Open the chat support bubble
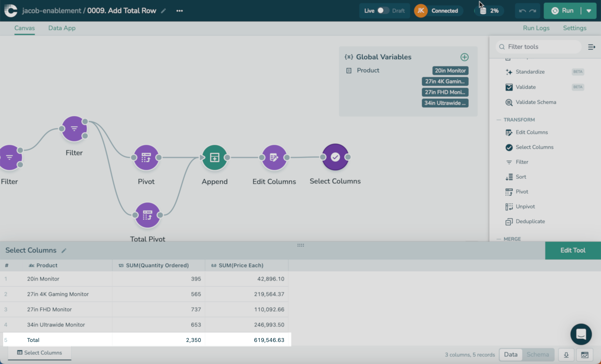 pos(581,334)
